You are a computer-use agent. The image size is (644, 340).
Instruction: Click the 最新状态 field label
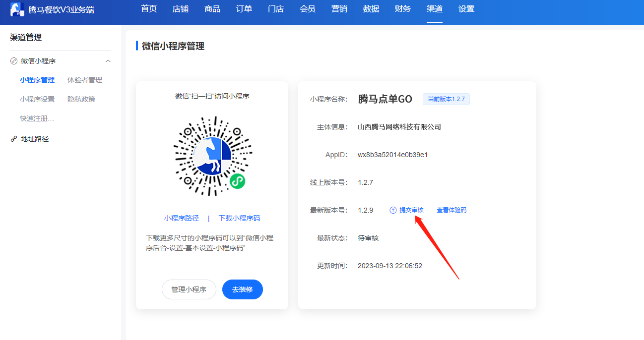click(x=332, y=238)
